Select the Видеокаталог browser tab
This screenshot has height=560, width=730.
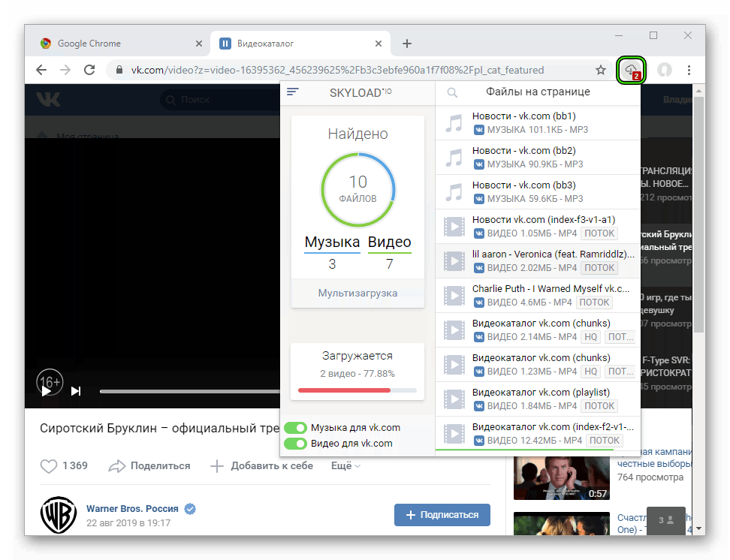pyautogui.click(x=300, y=44)
